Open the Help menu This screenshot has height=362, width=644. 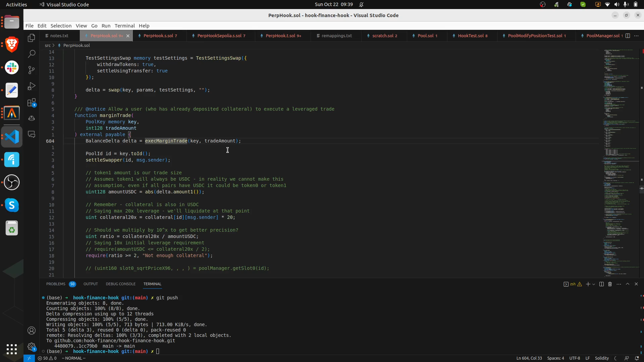click(144, 26)
